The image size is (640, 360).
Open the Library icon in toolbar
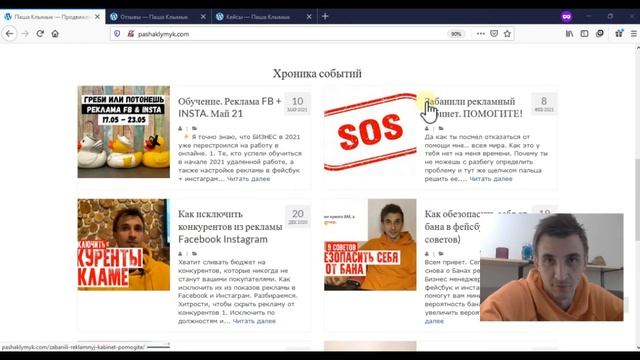click(569, 34)
